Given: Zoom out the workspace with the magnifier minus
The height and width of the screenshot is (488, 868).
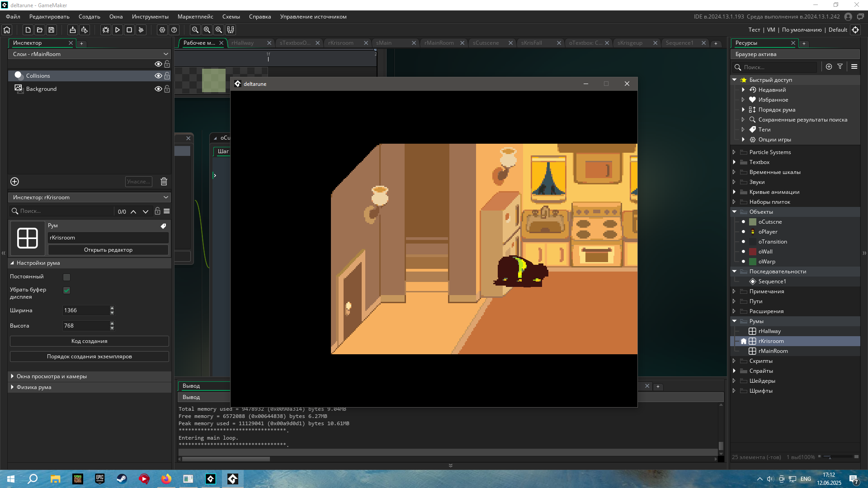Looking at the screenshot, I should [195, 30].
